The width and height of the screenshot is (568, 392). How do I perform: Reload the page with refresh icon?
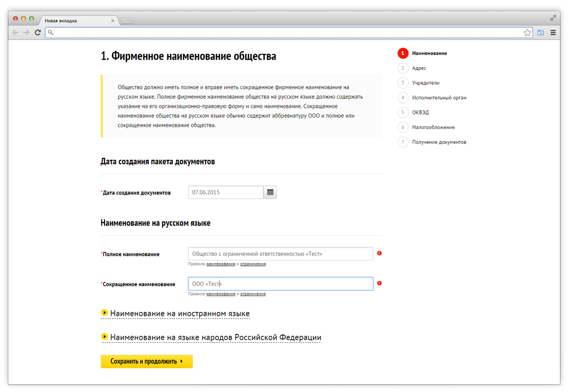[38, 33]
